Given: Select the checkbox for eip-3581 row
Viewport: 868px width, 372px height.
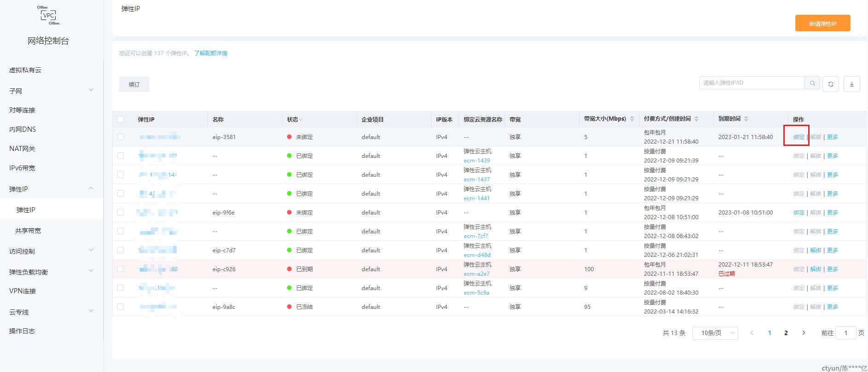Looking at the screenshot, I should click(121, 137).
